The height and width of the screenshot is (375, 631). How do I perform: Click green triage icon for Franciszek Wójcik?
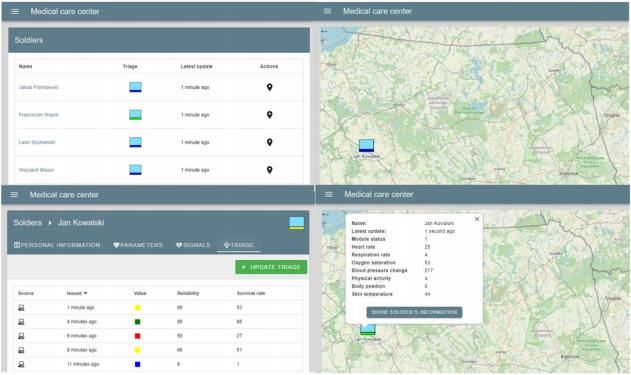click(135, 115)
